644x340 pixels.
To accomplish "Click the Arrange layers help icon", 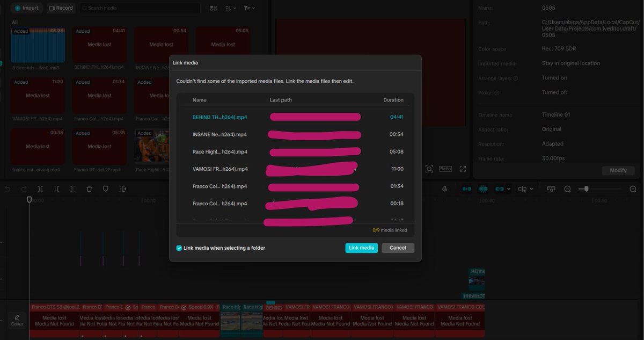I will click(x=516, y=78).
